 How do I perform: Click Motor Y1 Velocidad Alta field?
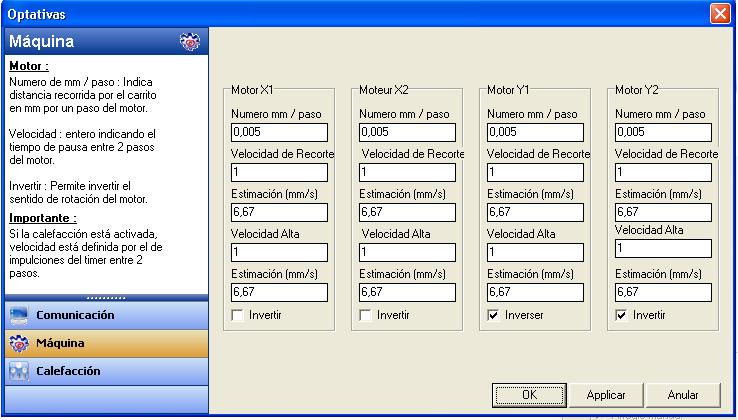535,252
